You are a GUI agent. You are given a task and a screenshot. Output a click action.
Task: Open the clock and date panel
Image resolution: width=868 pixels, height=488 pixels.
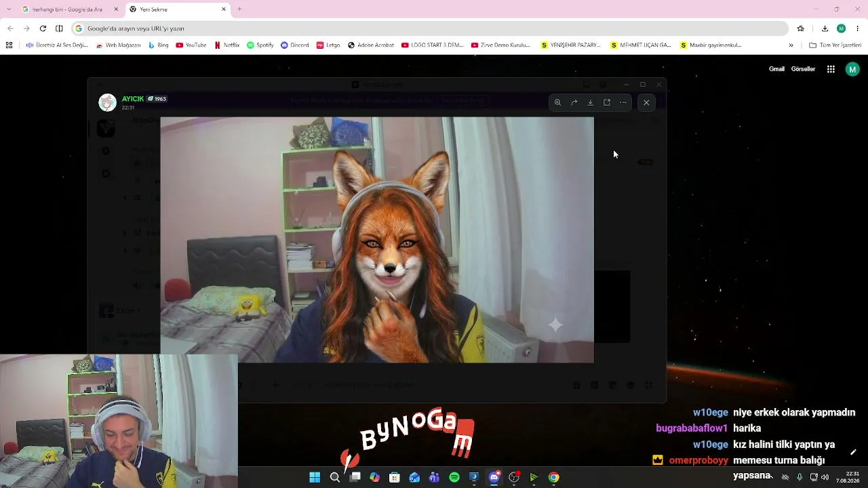coord(848,477)
